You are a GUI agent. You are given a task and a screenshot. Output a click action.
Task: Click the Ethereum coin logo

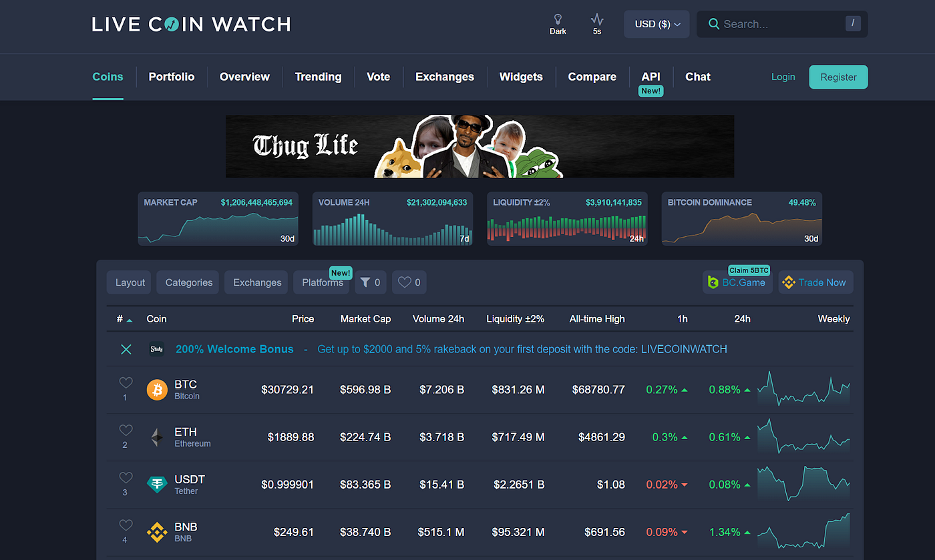tap(156, 437)
